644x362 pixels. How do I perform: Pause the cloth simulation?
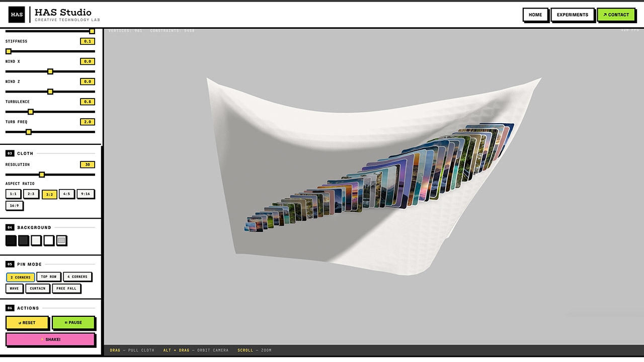pyautogui.click(x=74, y=322)
